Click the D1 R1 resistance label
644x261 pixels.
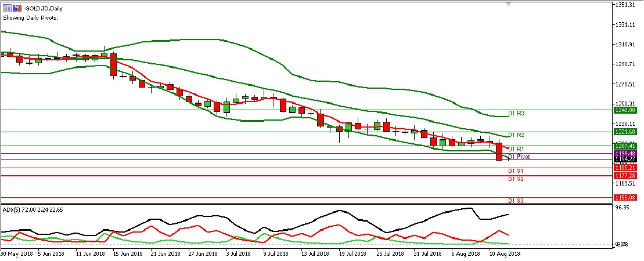pos(517,150)
